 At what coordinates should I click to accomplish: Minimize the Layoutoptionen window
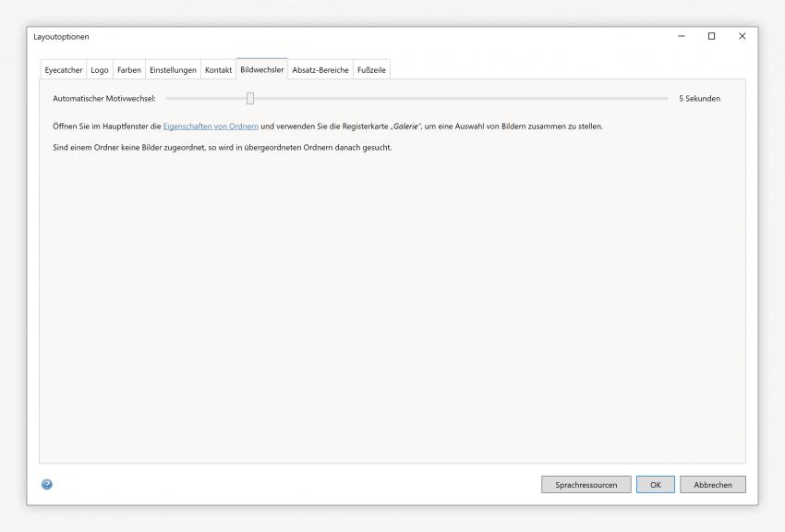pyautogui.click(x=682, y=36)
